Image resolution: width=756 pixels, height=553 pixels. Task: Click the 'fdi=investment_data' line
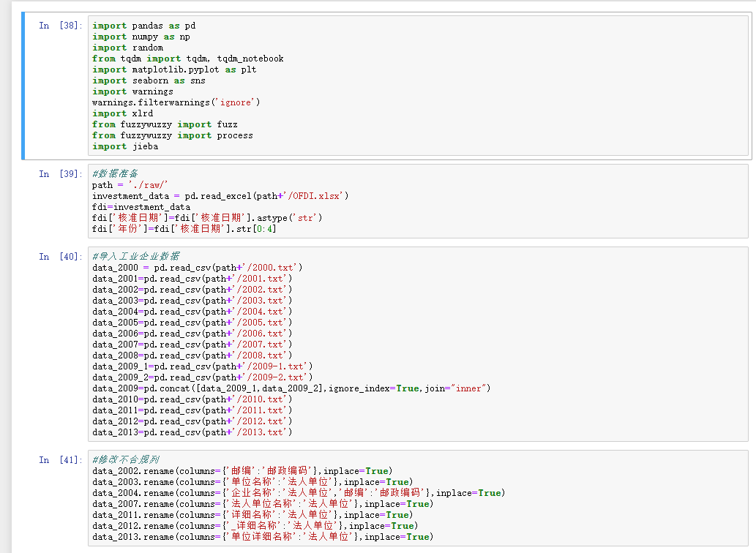tap(141, 207)
